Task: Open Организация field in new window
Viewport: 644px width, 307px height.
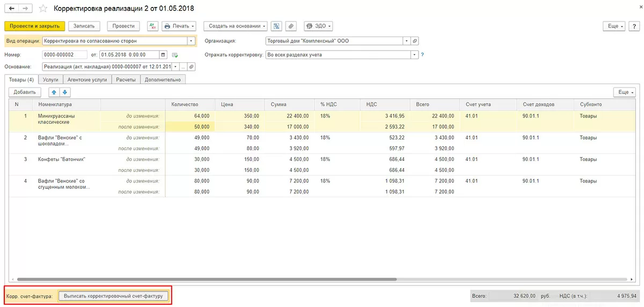Action: tap(415, 41)
